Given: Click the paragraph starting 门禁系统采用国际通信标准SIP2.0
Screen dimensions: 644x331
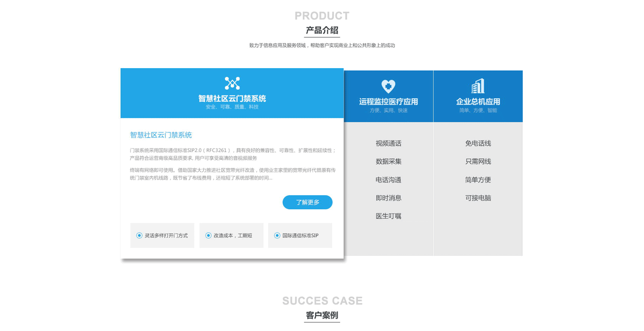Looking at the screenshot, I should click(233, 155).
